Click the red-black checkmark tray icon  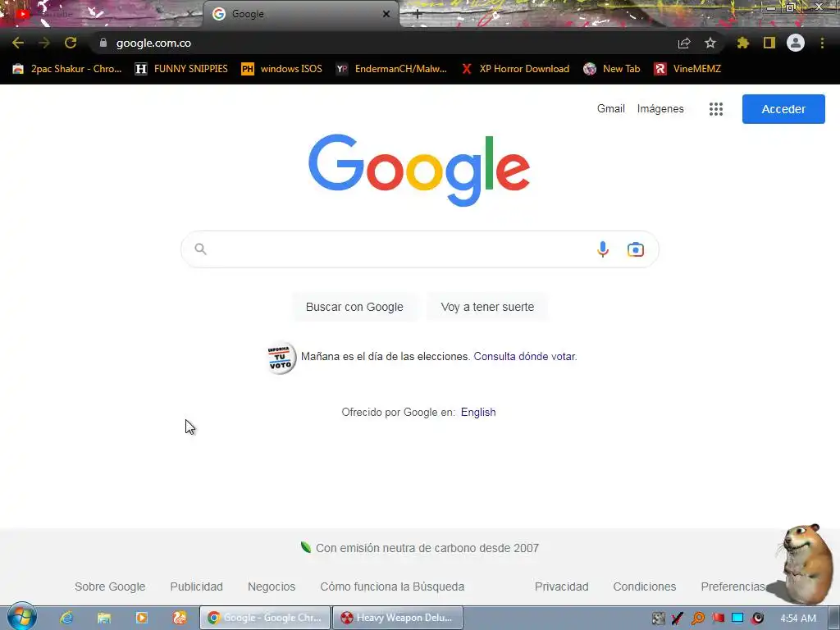coord(678,619)
